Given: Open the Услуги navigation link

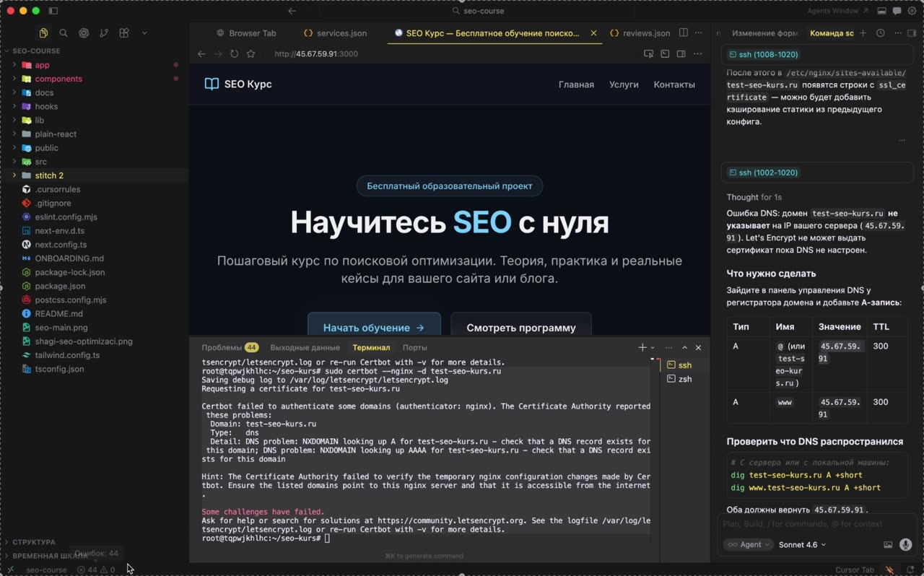Looking at the screenshot, I should (624, 84).
